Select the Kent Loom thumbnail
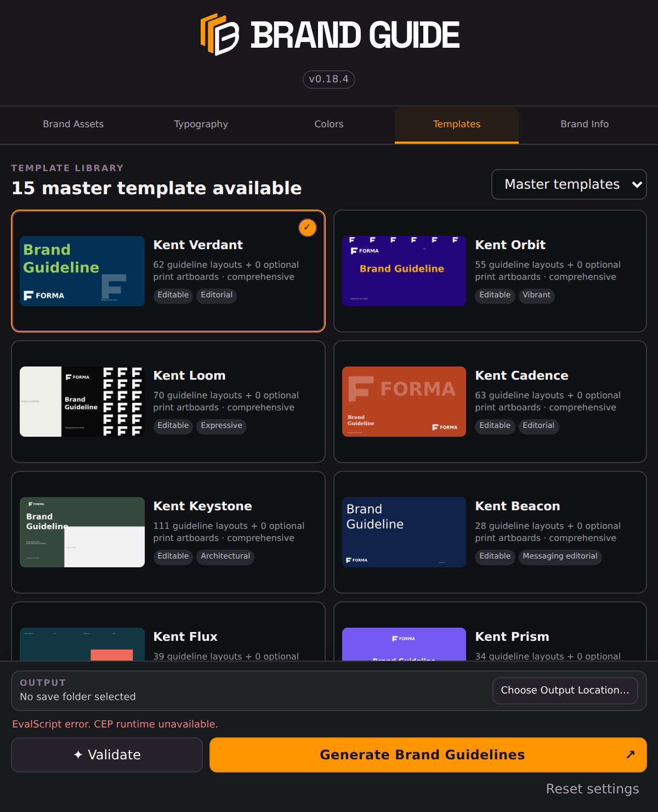The height and width of the screenshot is (812, 658). (x=82, y=402)
